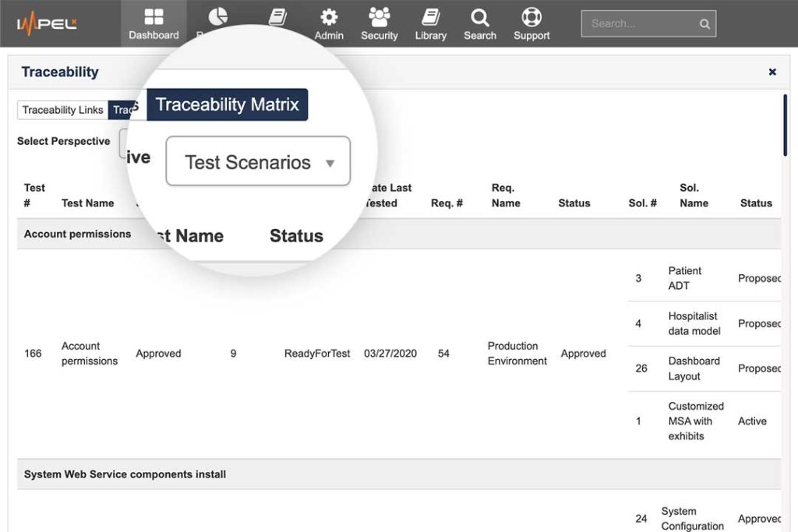
Task: Close the Traceability panel
Action: click(772, 72)
